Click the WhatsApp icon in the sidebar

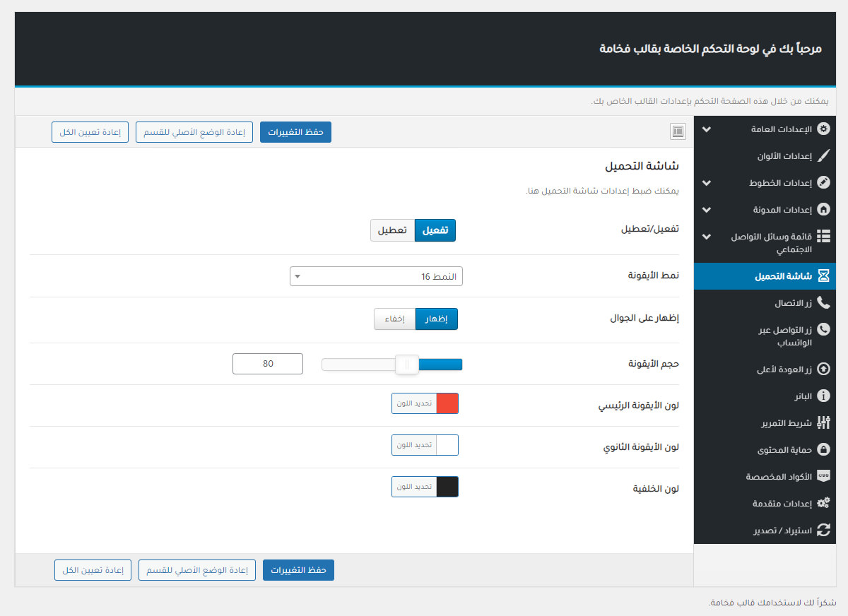[x=823, y=330]
